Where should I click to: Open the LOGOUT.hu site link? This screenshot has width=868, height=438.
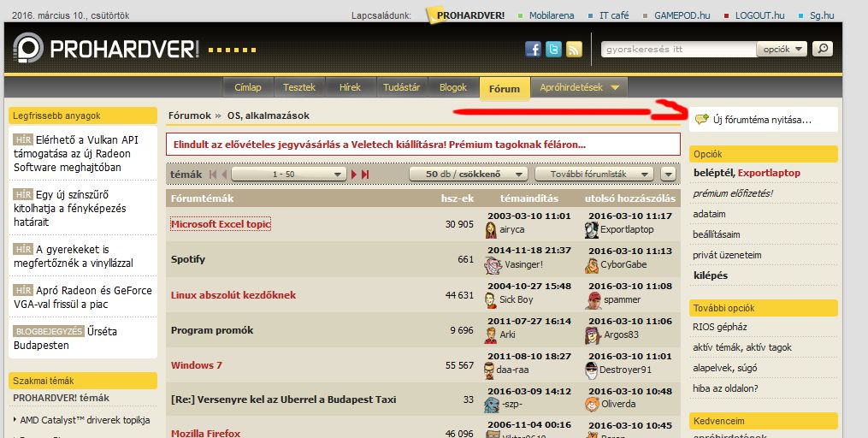[x=759, y=15]
